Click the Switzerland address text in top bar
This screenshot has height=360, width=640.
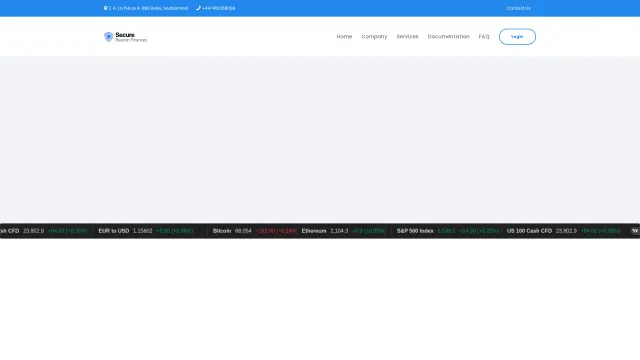(x=148, y=8)
